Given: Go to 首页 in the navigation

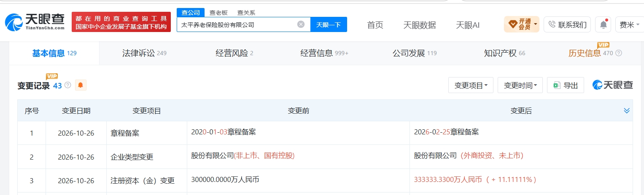Looking at the screenshot, I should pos(375,25).
